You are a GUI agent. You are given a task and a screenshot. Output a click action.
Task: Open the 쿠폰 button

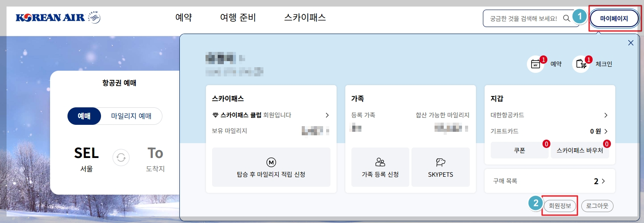tap(519, 150)
